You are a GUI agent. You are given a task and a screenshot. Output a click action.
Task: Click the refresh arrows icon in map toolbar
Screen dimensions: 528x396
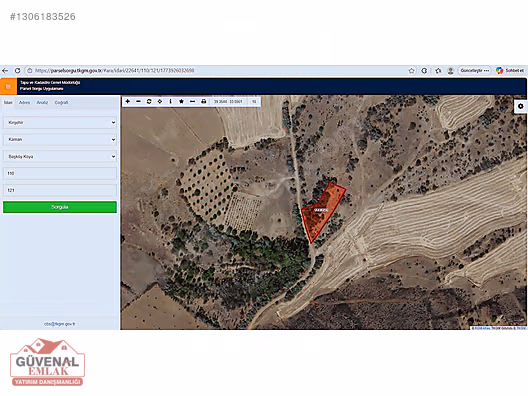point(149,101)
